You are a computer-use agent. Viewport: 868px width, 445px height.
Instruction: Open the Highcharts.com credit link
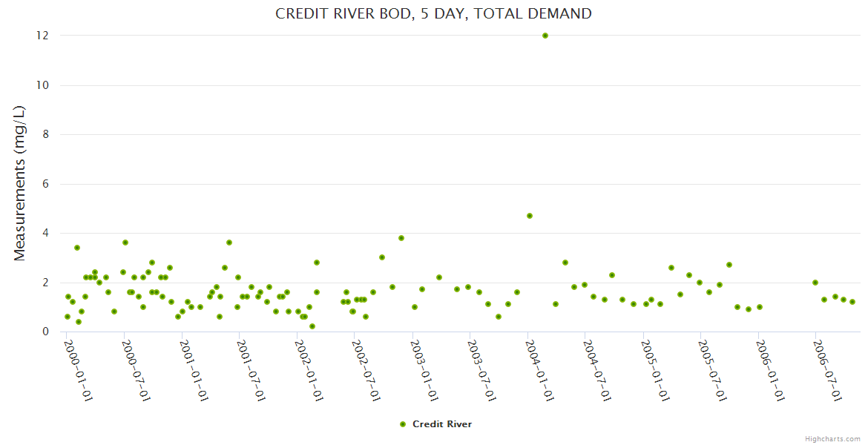(x=832, y=439)
